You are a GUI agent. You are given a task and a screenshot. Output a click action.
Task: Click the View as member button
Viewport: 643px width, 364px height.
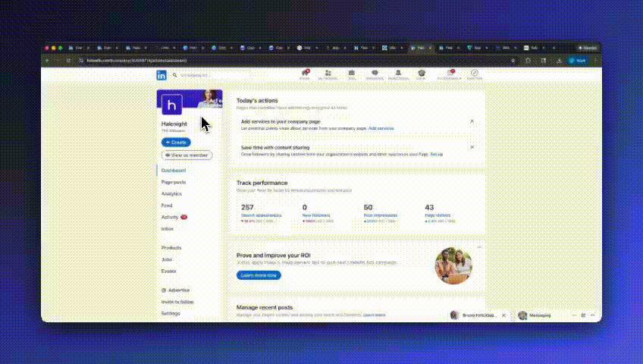(187, 155)
